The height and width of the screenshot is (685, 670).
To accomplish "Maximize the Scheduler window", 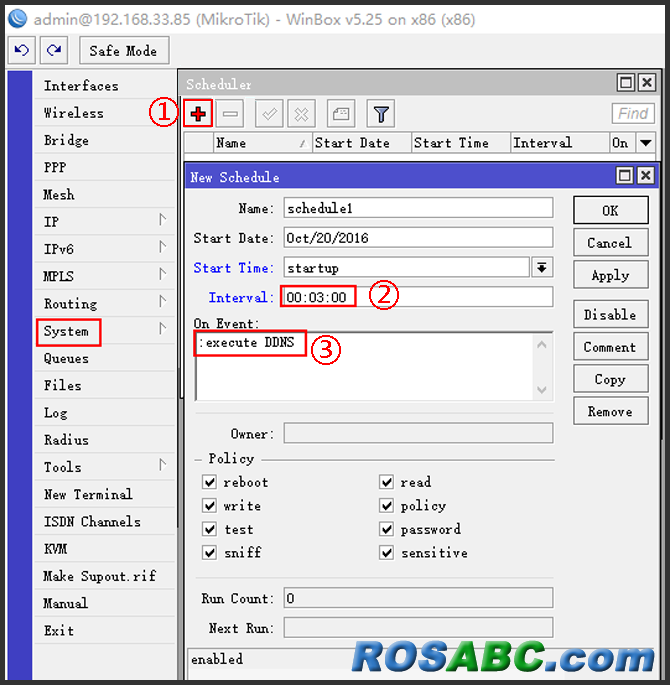I will click(x=625, y=82).
